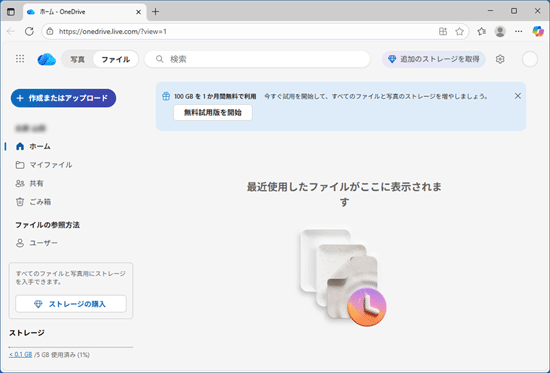Click into the 検索 search field

pyautogui.click(x=257, y=59)
